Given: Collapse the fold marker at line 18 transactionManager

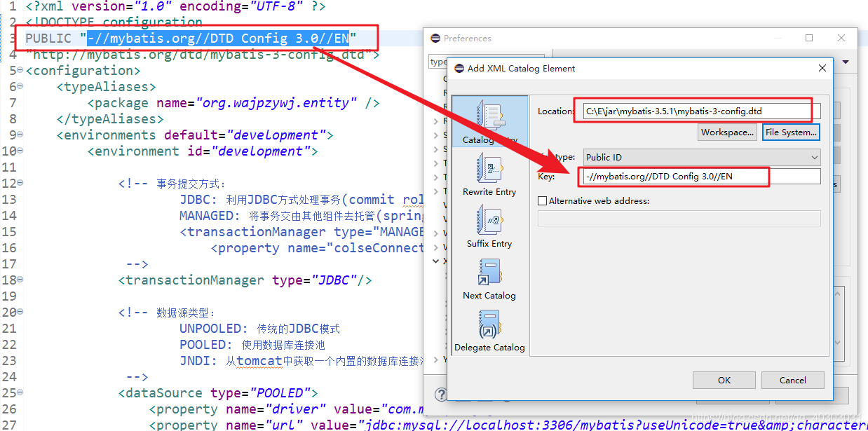Looking at the screenshot, I should coord(21,280).
